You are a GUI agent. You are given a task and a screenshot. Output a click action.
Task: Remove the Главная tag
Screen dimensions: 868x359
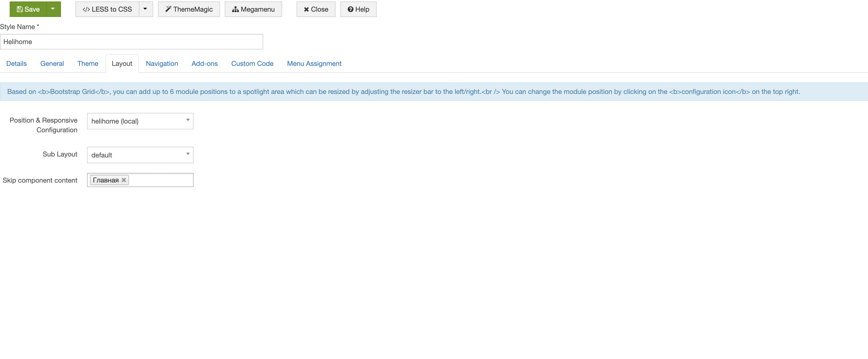[x=124, y=180]
